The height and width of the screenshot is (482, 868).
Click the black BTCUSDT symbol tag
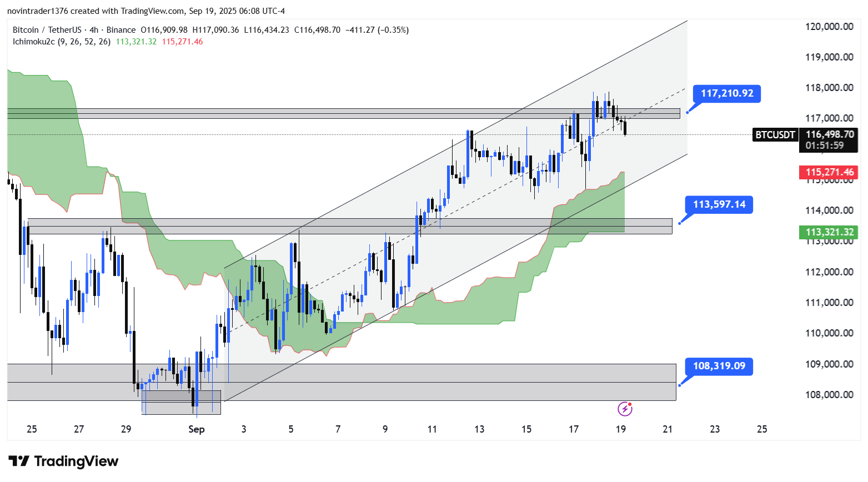pyautogui.click(x=775, y=134)
